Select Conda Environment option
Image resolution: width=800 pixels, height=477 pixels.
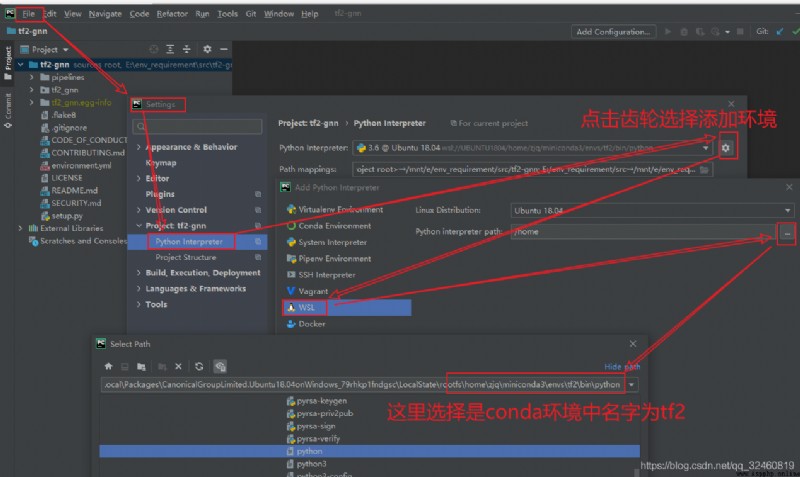(x=329, y=226)
